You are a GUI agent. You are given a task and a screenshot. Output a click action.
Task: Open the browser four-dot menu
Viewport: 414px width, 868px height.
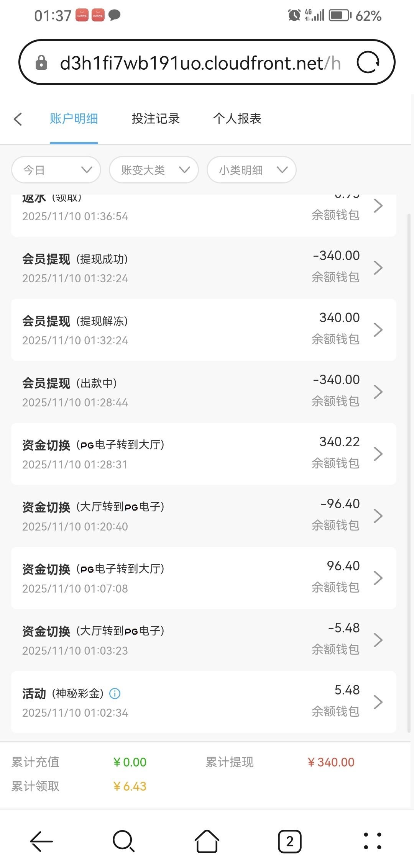372,841
